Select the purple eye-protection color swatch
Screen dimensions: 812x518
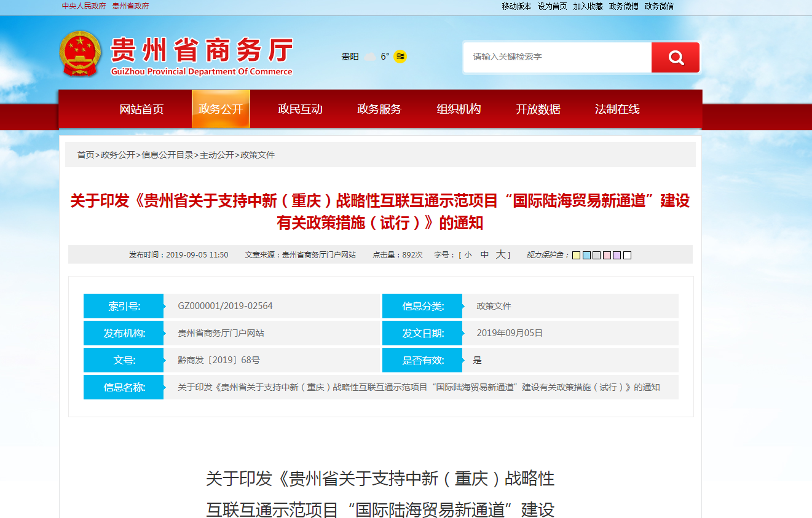(x=617, y=255)
